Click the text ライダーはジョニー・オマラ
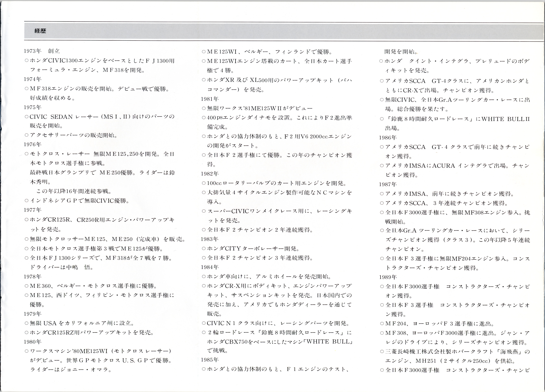Viewport: 545px width, 392px height. click(x=71, y=370)
